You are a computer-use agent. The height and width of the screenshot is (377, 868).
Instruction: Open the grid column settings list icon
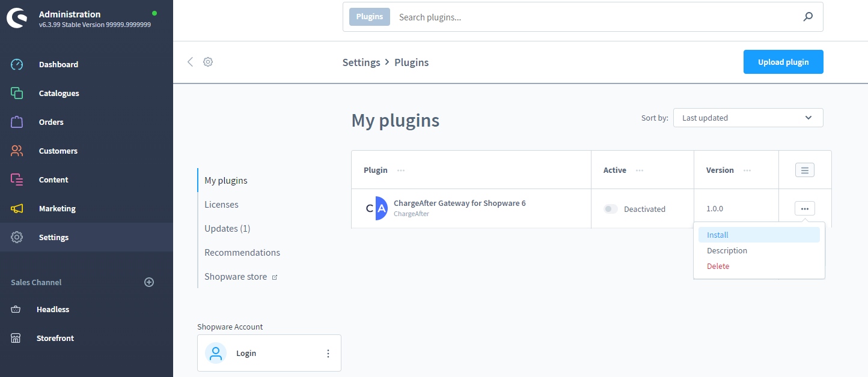click(x=805, y=170)
